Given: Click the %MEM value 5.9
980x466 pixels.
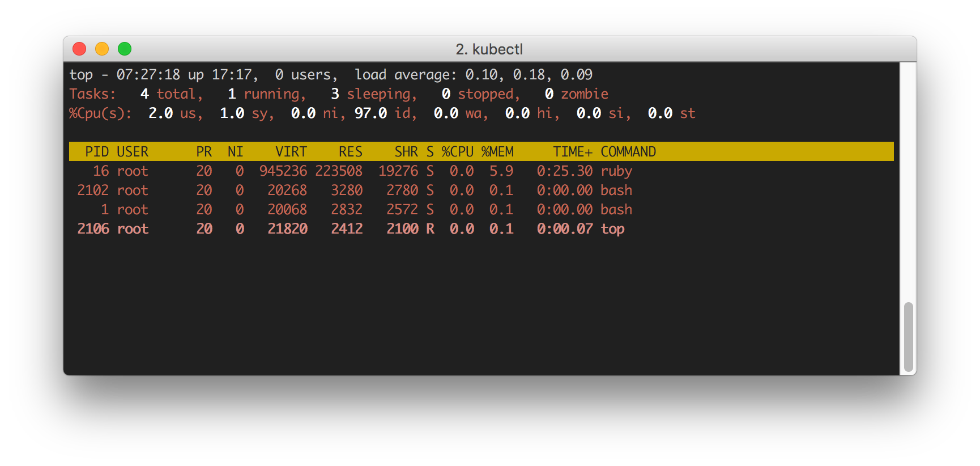Looking at the screenshot, I should click(x=501, y=171).
